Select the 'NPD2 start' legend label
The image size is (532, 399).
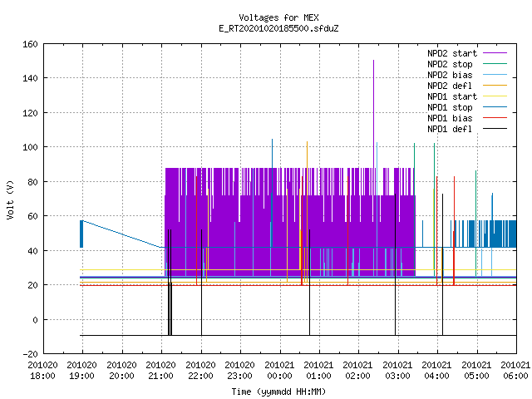pyautogui.click(x=452, y=53)
